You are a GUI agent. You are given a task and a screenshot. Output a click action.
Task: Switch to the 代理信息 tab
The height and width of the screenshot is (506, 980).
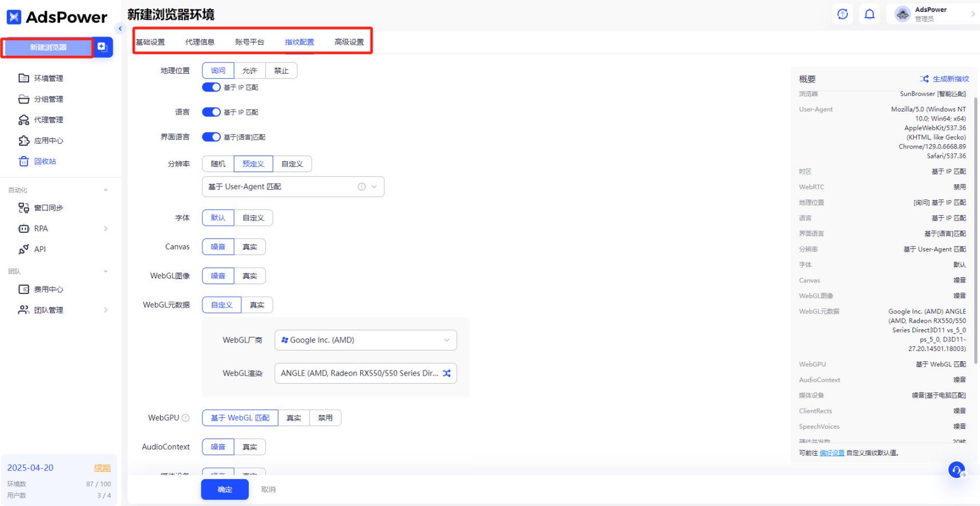point(200,42)
